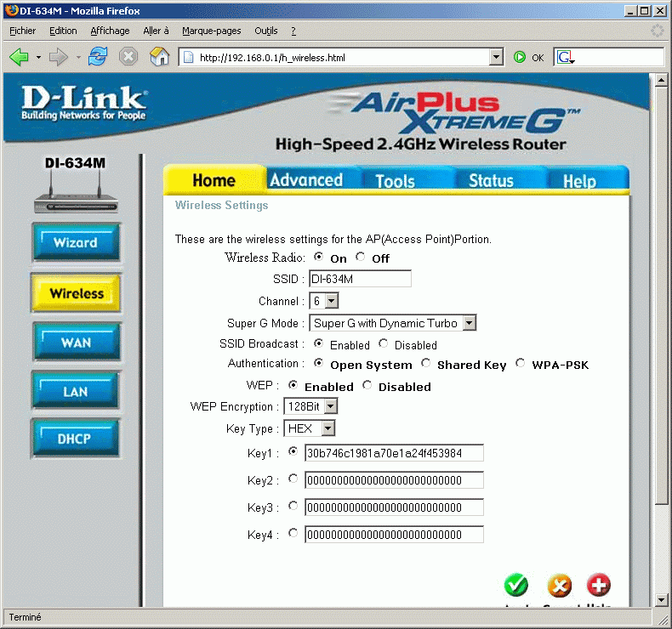Click the D-Link logo
The image size is (672, 629).
click(84, 103)
